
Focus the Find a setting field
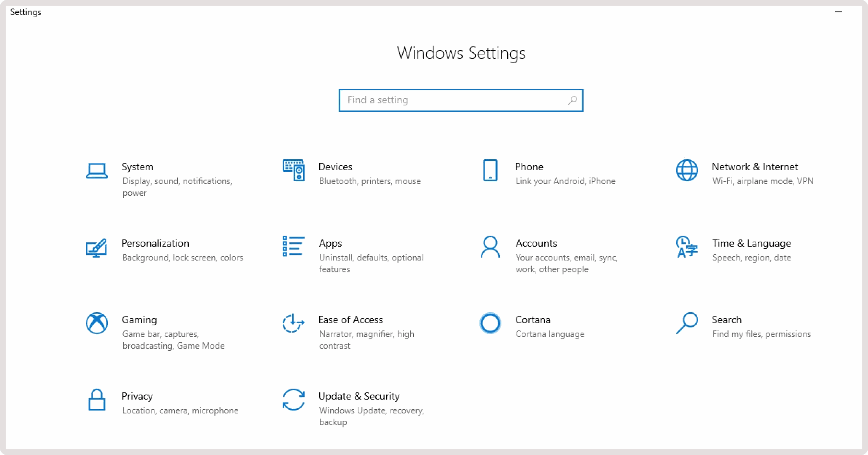(461, 100)
